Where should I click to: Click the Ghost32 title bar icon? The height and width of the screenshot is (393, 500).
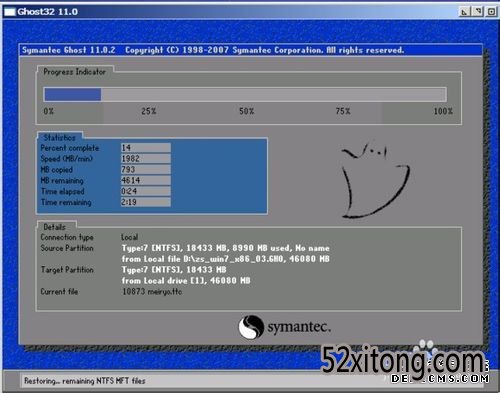click(10, 12)
